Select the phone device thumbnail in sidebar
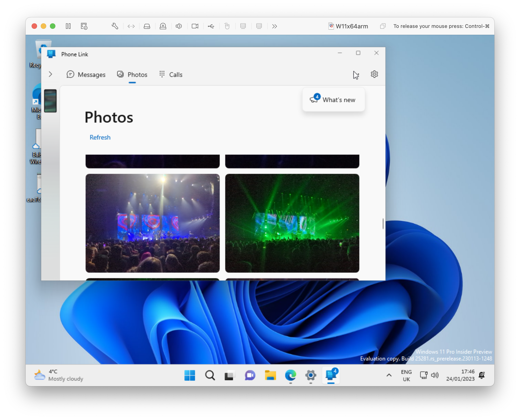This screenshot has width=520, height=420. [x=50, y=101]
